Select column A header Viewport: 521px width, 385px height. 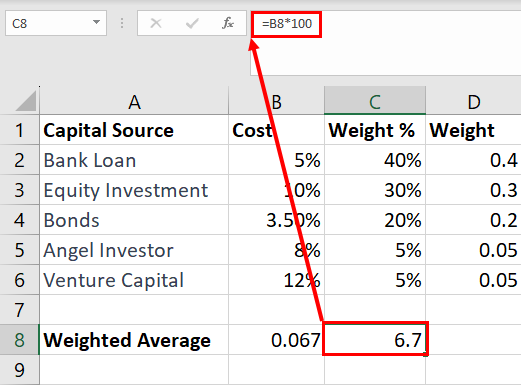[134, 101]
